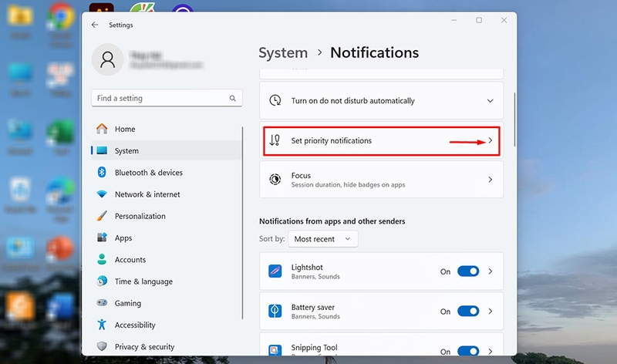Click the Accessibility figure icon
Screen dimensions: 617x364
click(x=102, y=324)
